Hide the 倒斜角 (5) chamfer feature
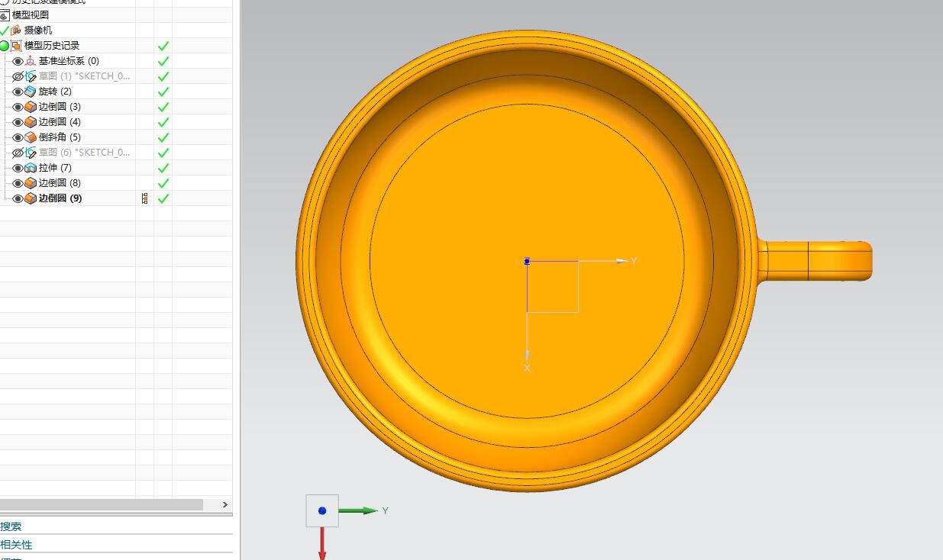 click(x=18, y=137)
